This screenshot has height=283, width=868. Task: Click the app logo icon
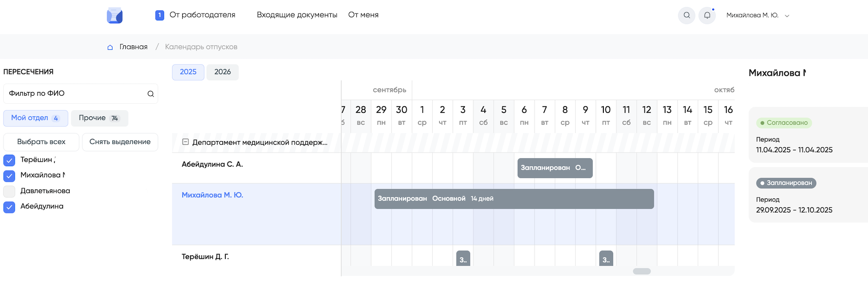click(x=115, y=15)
